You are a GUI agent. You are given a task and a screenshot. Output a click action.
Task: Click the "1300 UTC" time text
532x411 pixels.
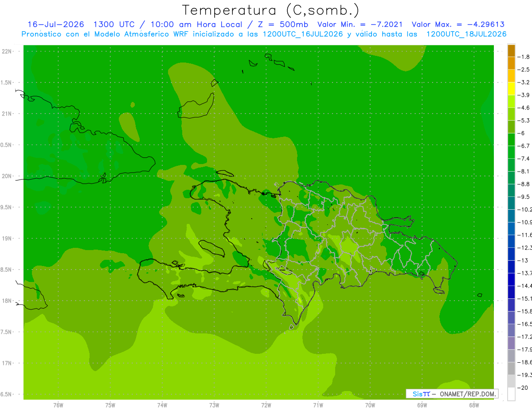click(x=114, y=24)
